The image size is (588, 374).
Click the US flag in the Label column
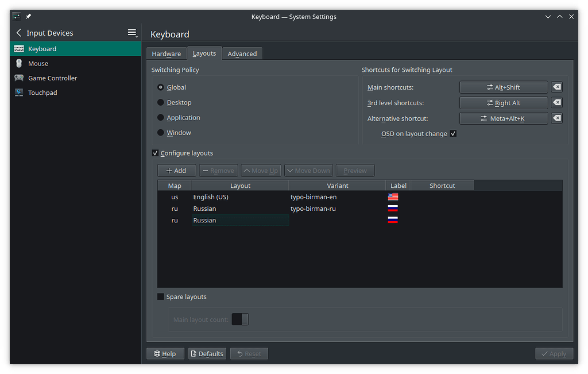[393, 196]
